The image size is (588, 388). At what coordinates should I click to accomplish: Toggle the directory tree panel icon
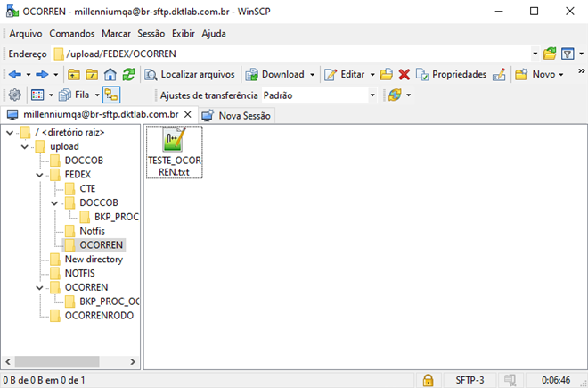pos(111,95)
